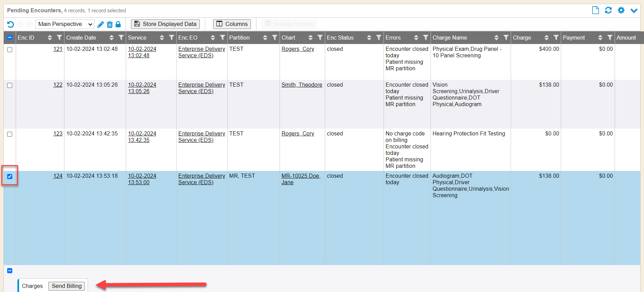
Task: Collapse the detail section below the table
Action: (x=10, y=271)
